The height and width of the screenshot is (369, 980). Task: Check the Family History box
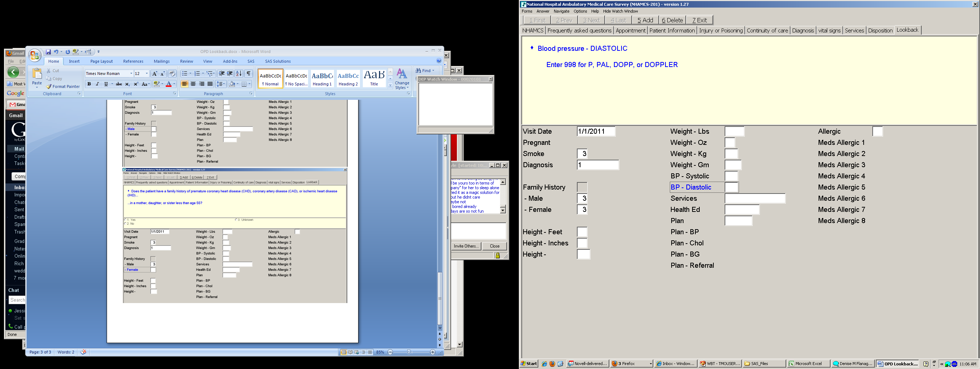[x=582, y=187]
